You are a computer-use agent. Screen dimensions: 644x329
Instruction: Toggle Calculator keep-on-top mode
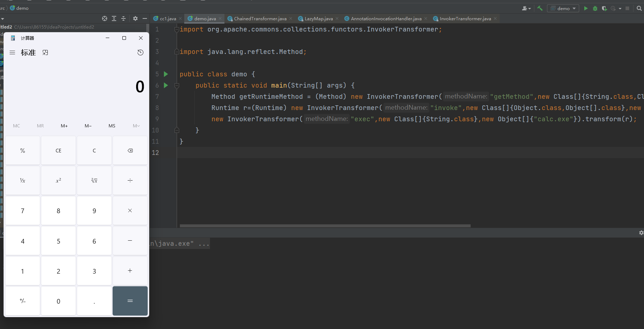coord(45,52)
